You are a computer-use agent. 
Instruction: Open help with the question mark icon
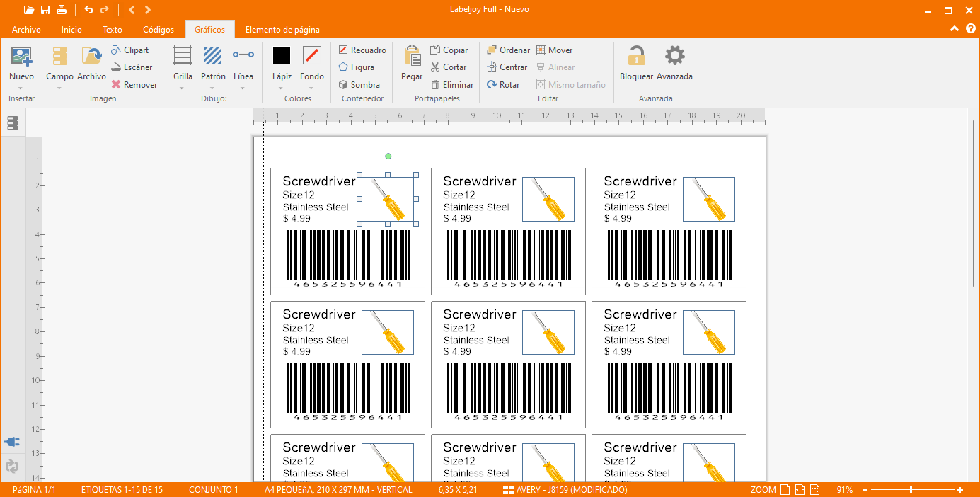970,29
